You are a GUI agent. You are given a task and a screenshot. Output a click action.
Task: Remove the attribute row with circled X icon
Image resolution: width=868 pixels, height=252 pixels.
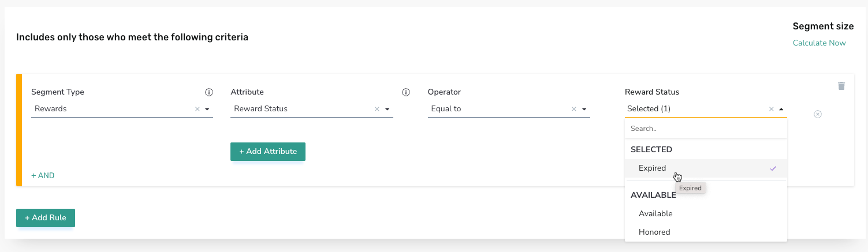tap(818, 114)
